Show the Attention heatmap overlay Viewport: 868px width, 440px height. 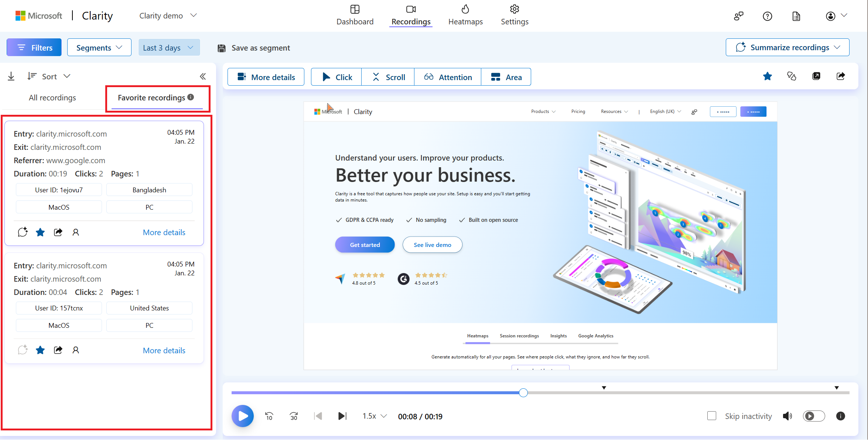[x=448, y=77]
